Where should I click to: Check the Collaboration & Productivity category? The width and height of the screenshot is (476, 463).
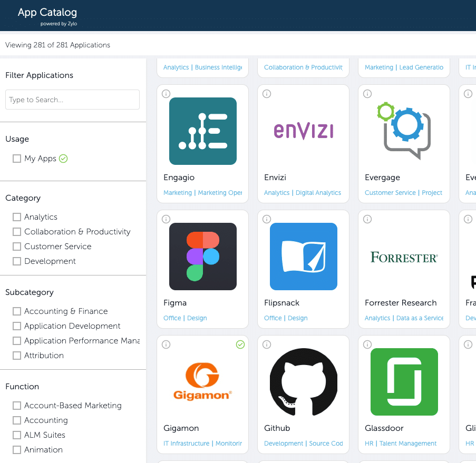16,232
